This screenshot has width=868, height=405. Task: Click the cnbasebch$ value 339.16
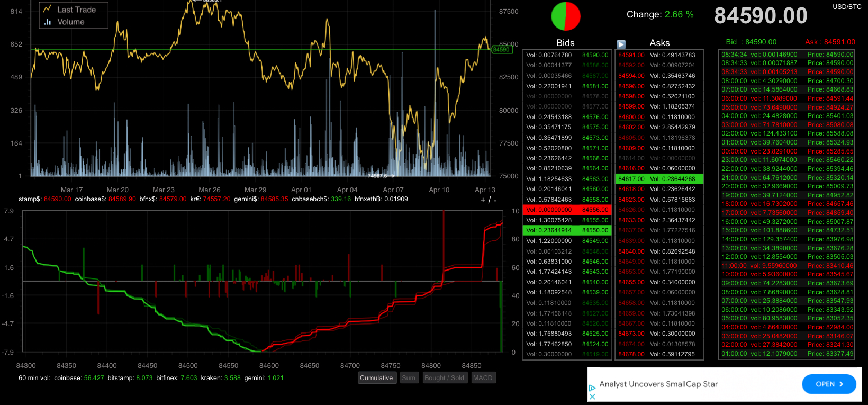click(x=341, y=199)
